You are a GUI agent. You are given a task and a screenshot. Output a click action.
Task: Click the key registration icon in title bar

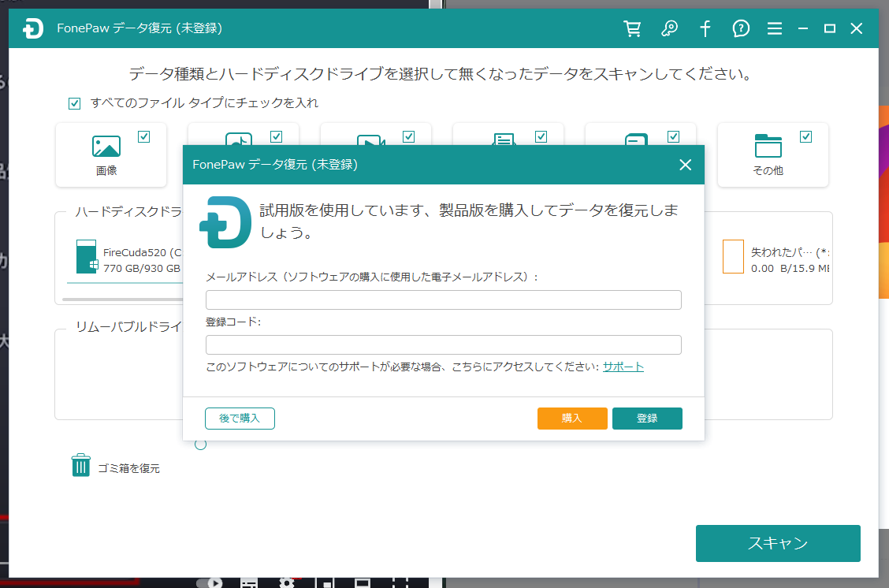670,28
